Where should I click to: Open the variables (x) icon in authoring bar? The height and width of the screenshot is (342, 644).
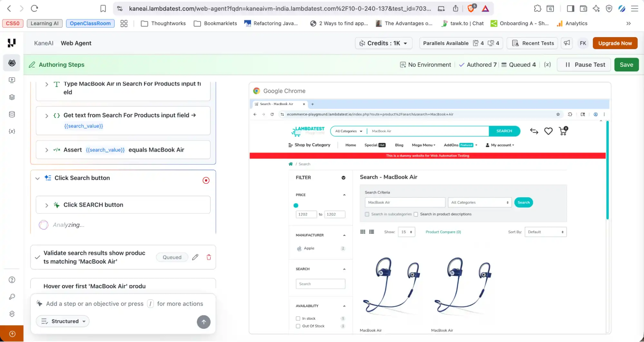(x=547, y=64)
